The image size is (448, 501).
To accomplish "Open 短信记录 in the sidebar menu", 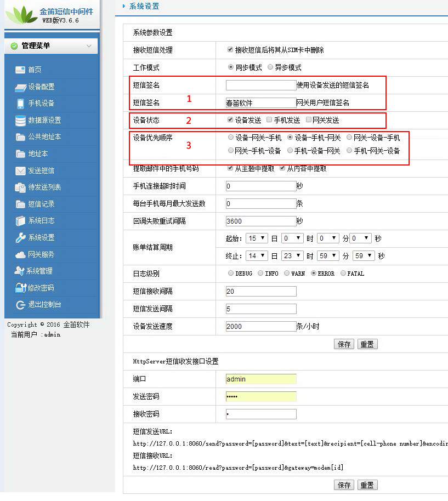I will click(41, 204).
